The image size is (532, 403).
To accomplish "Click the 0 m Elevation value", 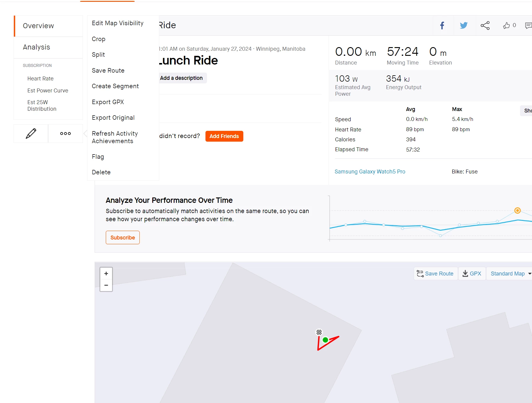I will [438, 52].
